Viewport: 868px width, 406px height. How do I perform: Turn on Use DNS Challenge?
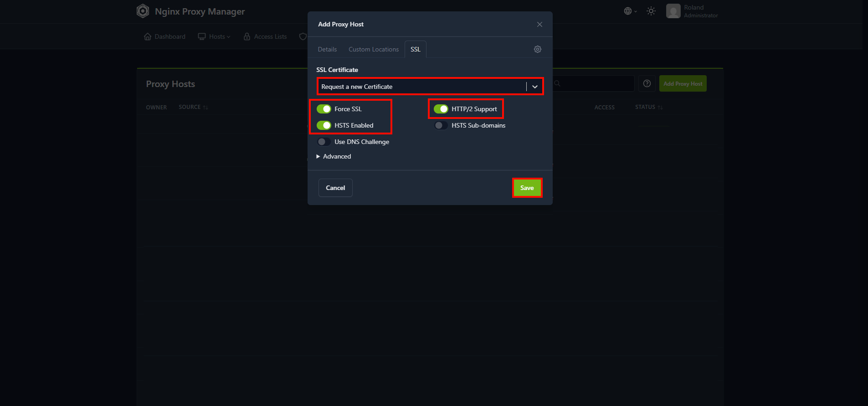[324, 142]
